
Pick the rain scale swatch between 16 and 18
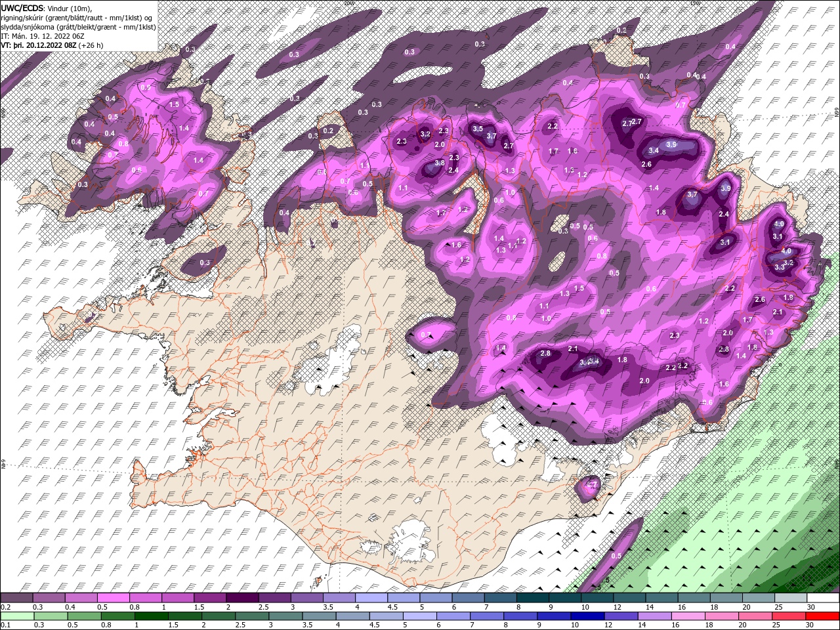point(689,616)
